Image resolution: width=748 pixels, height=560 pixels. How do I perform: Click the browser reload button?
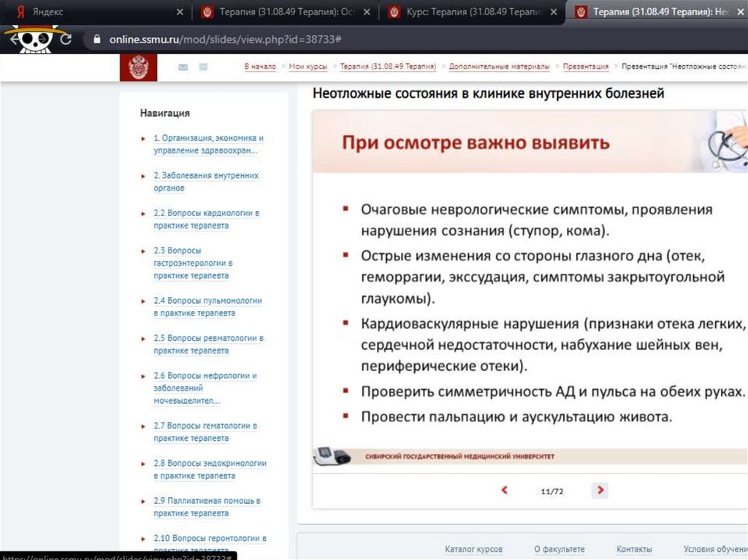pos(66,39)
